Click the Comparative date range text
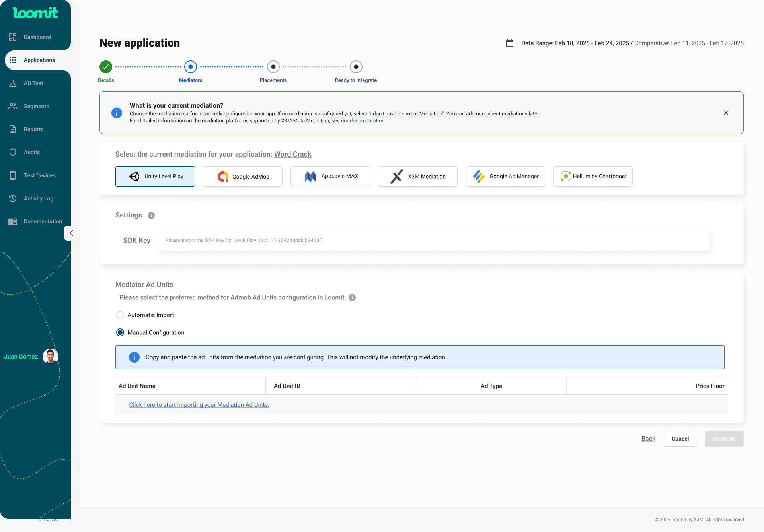The image size is (764, 532). point(689,43)
